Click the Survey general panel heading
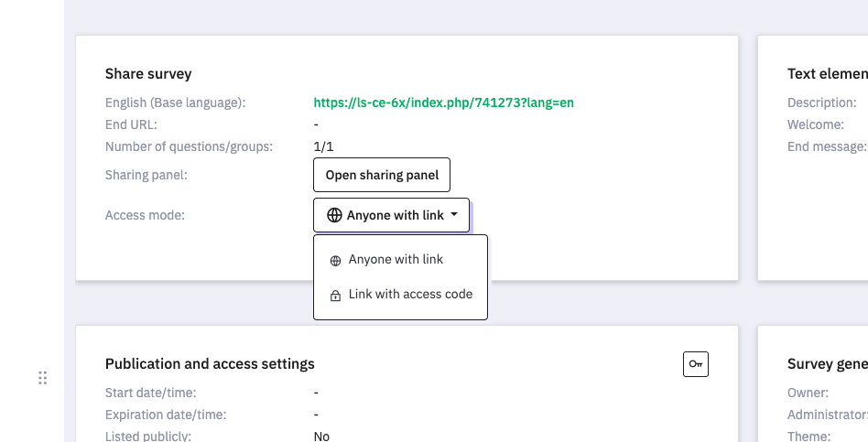Image resolution: width=868 pixels, height=442 pixels. [827, 364]
